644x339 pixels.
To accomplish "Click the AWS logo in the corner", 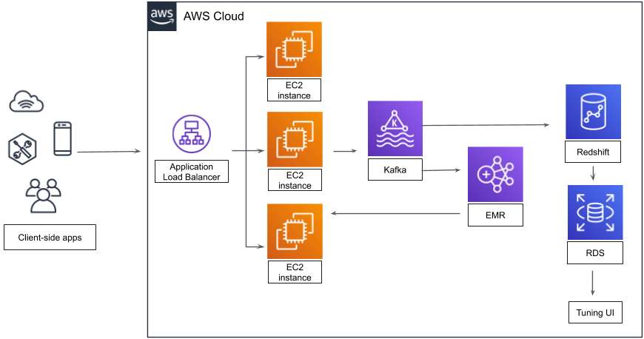I will click(x=162, y=16).
